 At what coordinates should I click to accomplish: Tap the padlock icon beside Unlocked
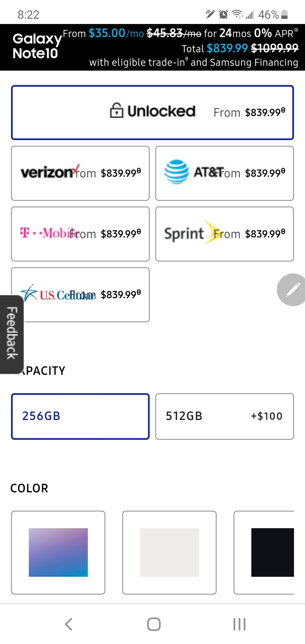[116, 110]
